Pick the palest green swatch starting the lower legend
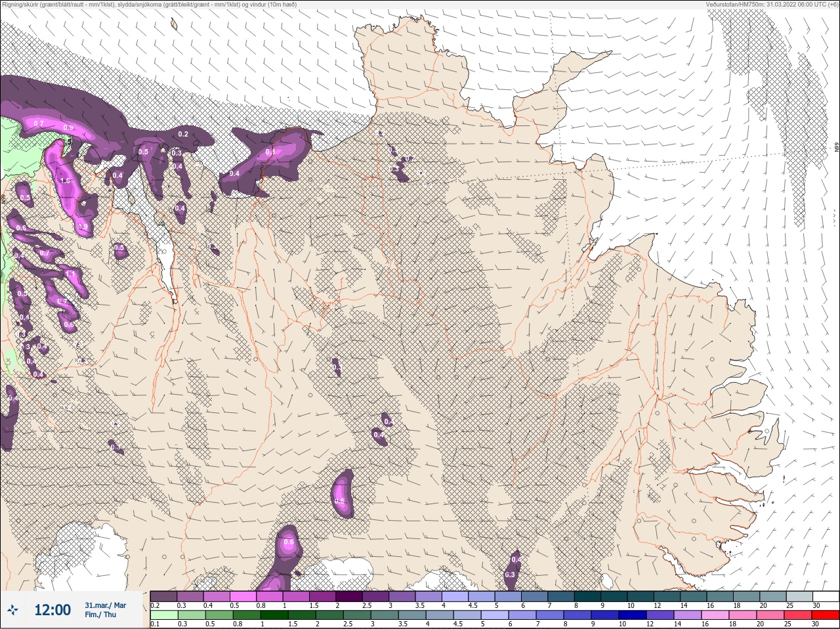Screen dimensions: 840x629 pyautogui.click(x=163, y=615)
